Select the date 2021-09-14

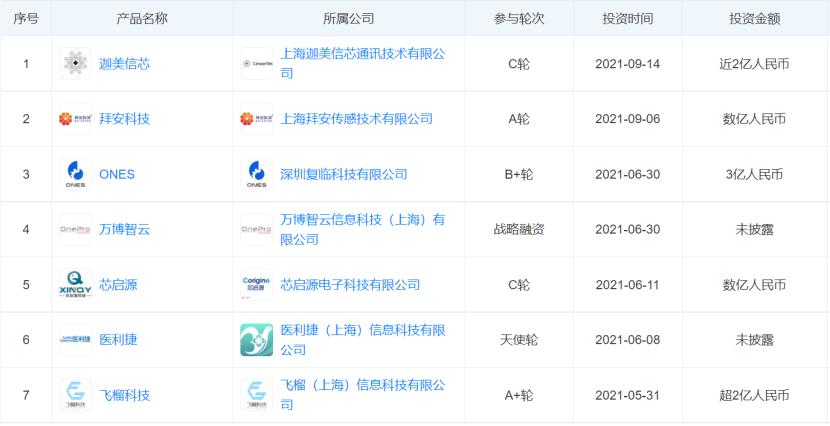[x=628, y=64]
